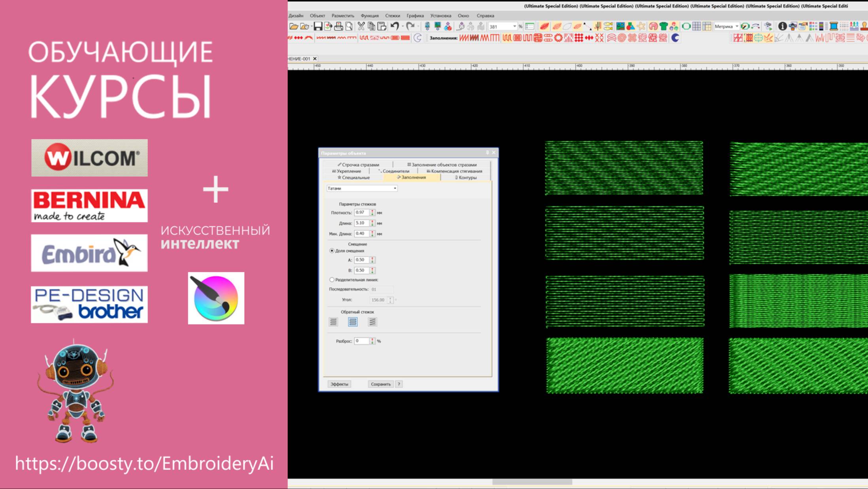Select the Доля смещения radio button
This screenshot has height=489, width=868.
point(332,251)
